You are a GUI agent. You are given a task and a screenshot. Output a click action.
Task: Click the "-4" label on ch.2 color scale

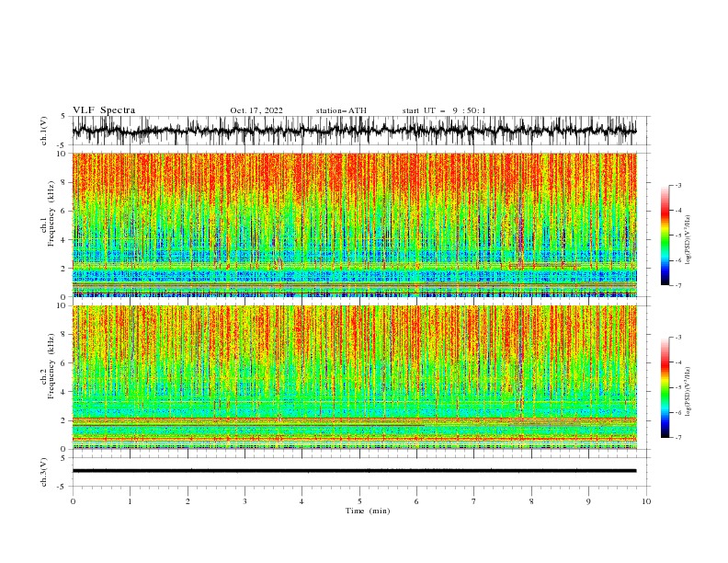(678, 362)
